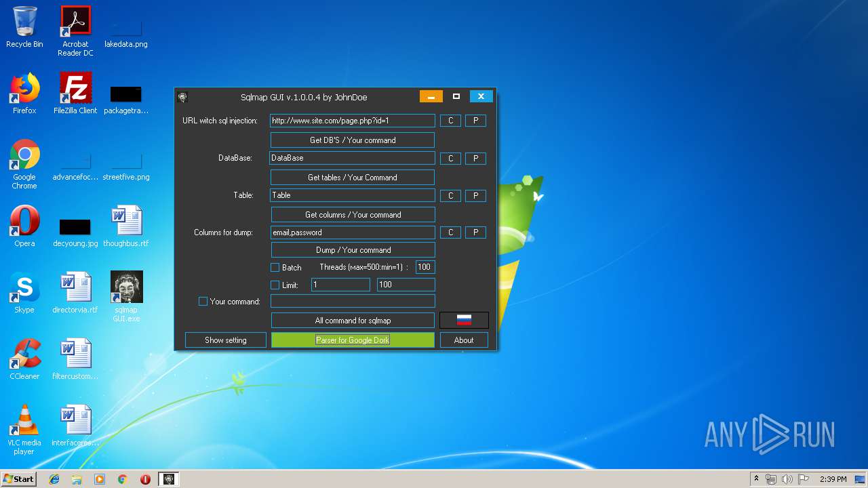Launch Acrobat Reader DC shortcut
Viewport: 868px width, 488px height.
point(75,30)
